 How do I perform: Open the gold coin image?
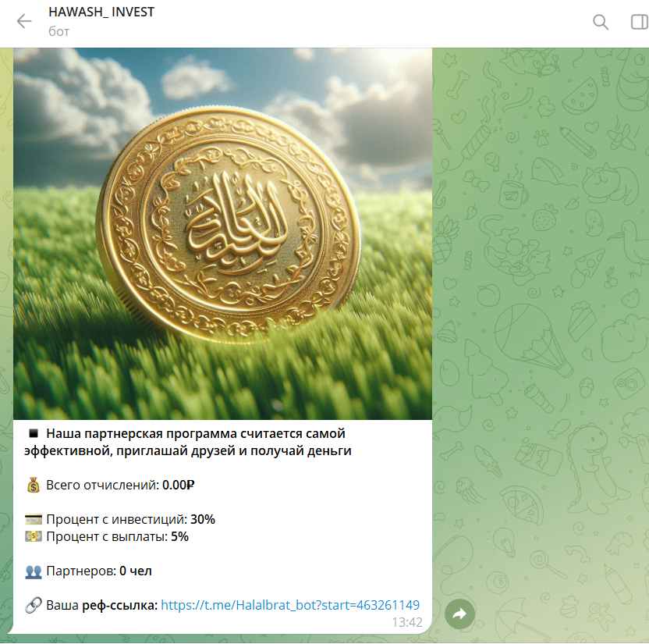[x=222, y=233]
